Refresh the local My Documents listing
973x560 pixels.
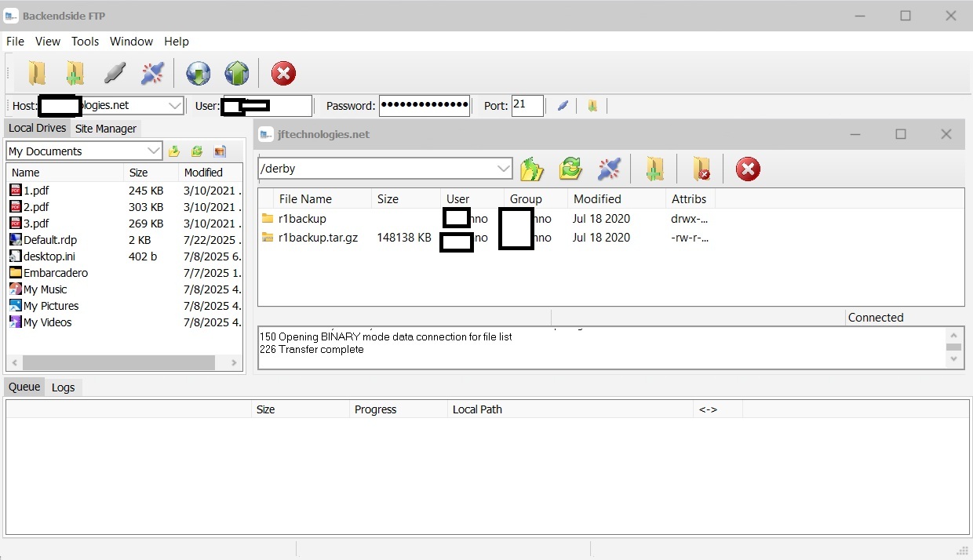(196, 151)
